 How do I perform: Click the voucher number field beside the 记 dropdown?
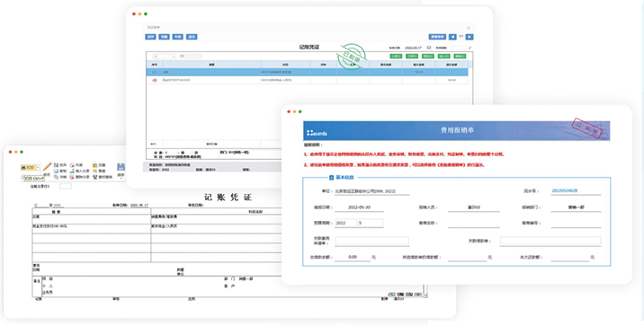pos(191,57)
